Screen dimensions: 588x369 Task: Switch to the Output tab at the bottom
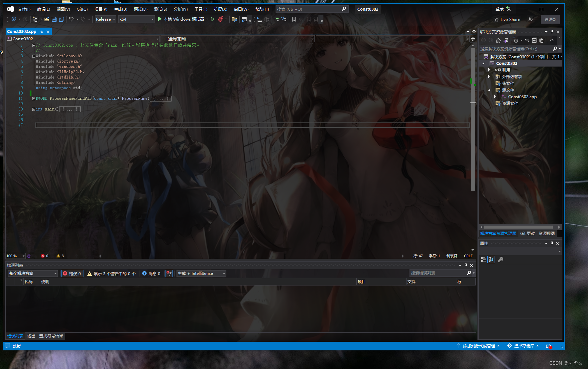click(x=31, y=336)
